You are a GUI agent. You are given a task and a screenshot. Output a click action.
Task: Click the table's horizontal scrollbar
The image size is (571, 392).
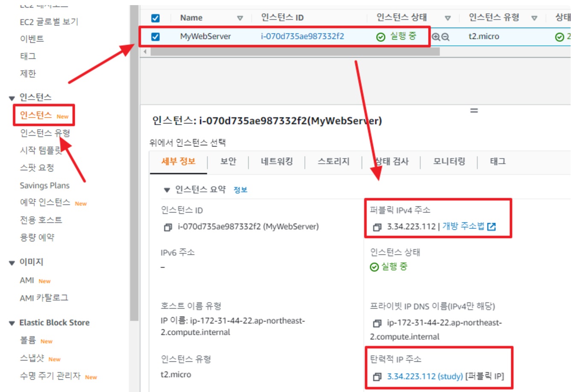(295, 52)
